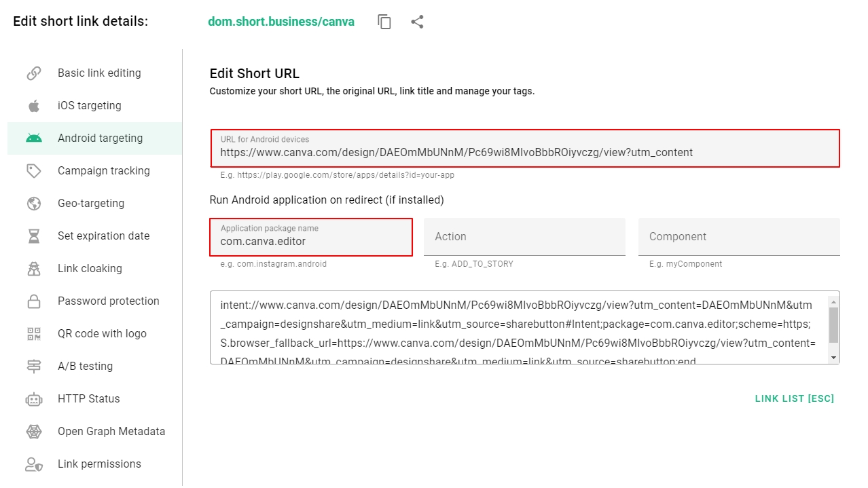The height and width of the screenshot is (488, 868).
Task: Click the Action input field
Action: pyautogui.click(x=524, y=236)
